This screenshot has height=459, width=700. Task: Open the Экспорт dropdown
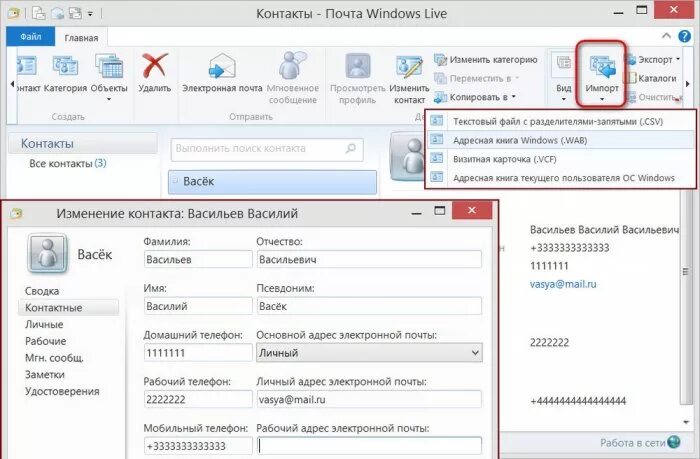(654, 59)
